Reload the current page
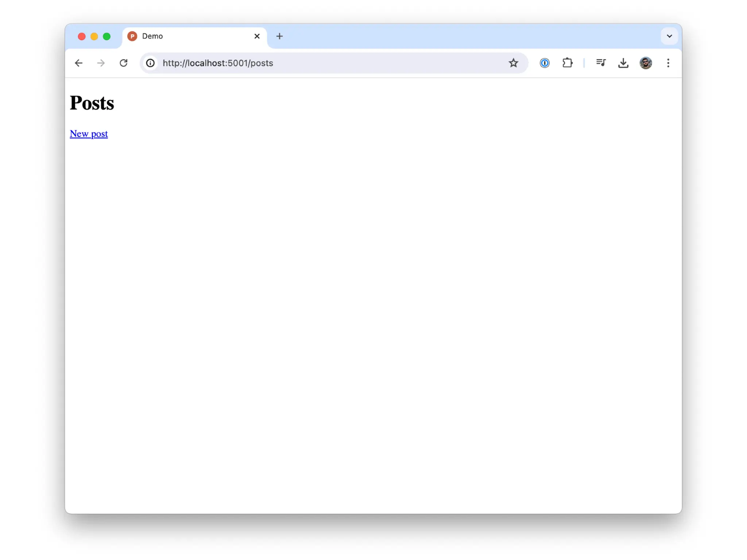Screen dimensions: 747x560 tap(124, 63)
